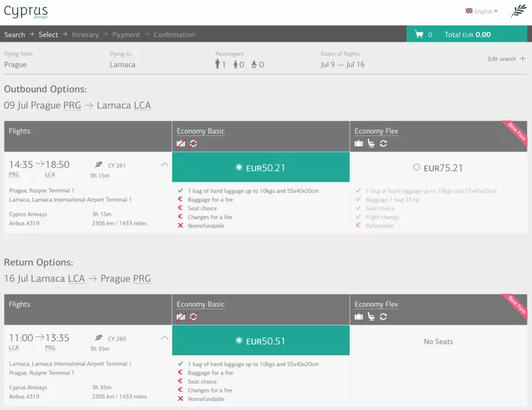Image resolution: width=532 pixels, height=410 pixels.
Task: Open the English language dropdown
Action: (482, 12)
